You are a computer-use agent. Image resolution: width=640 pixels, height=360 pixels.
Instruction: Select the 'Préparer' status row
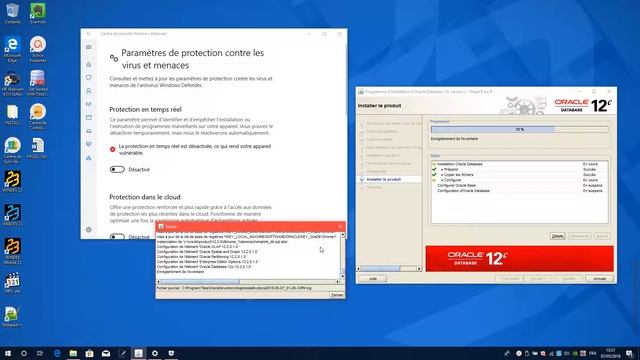point(519,169)
